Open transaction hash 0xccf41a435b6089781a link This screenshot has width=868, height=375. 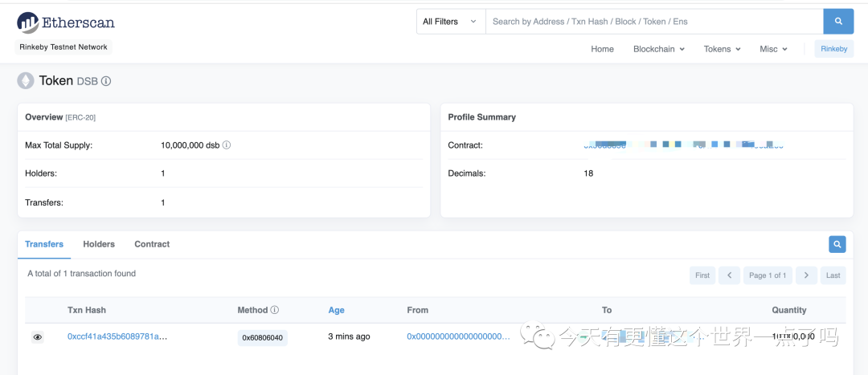pos(117,336)
